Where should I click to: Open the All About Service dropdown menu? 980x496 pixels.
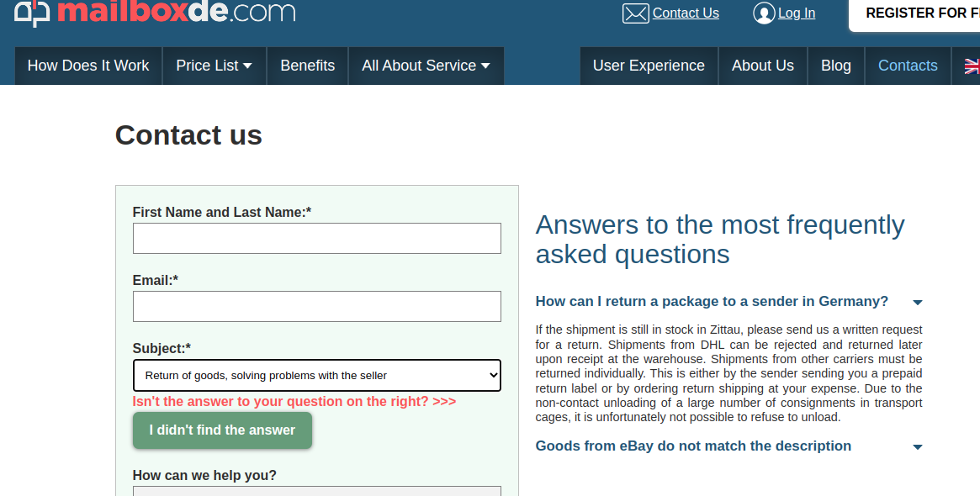pyautogui.click(x=426, y=66)
